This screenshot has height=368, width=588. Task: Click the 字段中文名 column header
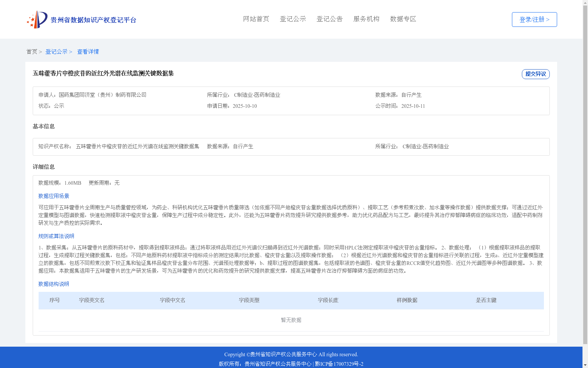[x=173, y=300]
